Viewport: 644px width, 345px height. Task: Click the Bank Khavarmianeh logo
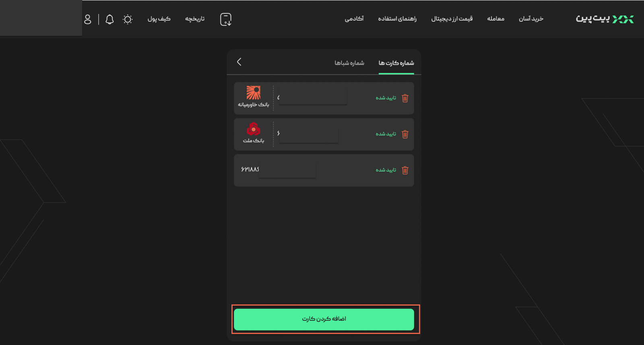coord(254,93)
